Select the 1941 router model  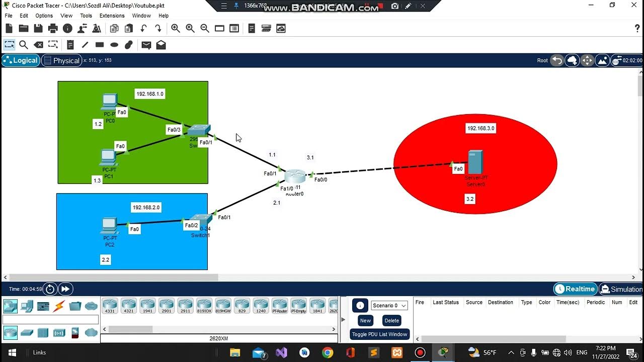pyautogui.click(x=147, y=306)
